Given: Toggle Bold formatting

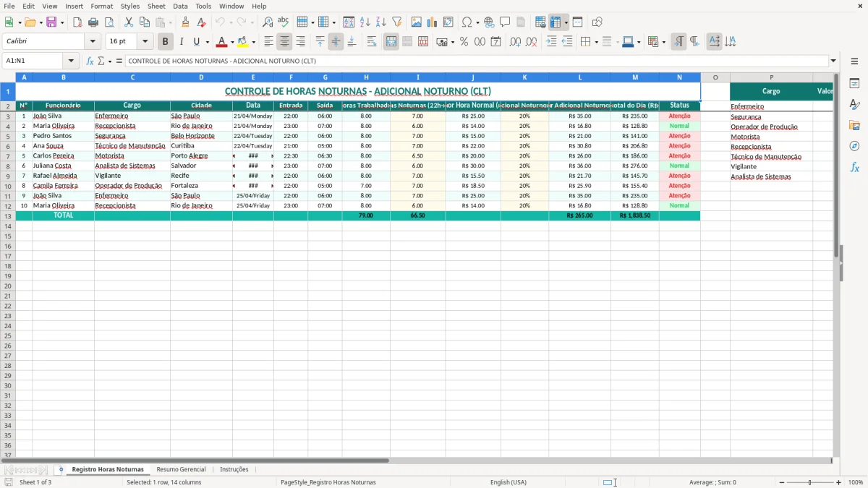Looking at the screenshot, I should click(x=166, y=42).
